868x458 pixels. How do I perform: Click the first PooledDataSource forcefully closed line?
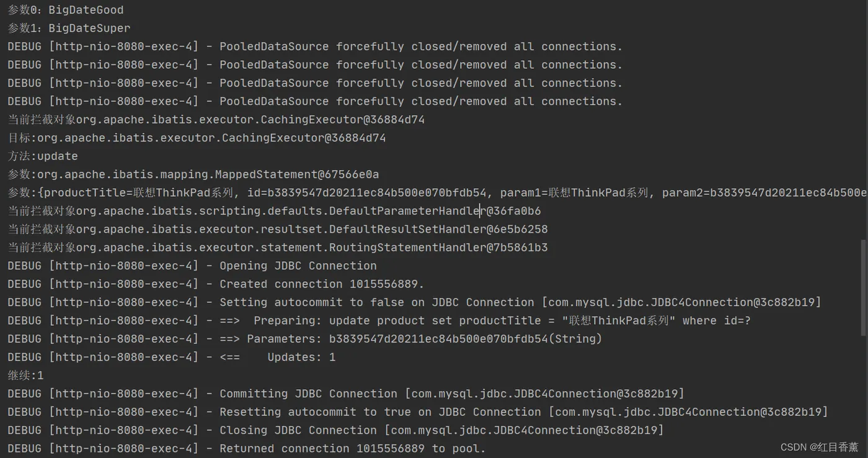(x=315, y=47)
